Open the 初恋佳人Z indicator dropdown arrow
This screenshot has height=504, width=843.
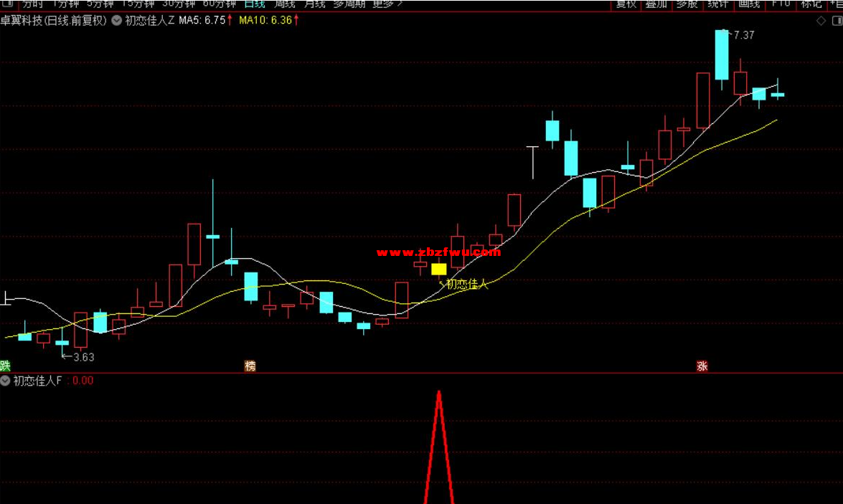(116, 20)
